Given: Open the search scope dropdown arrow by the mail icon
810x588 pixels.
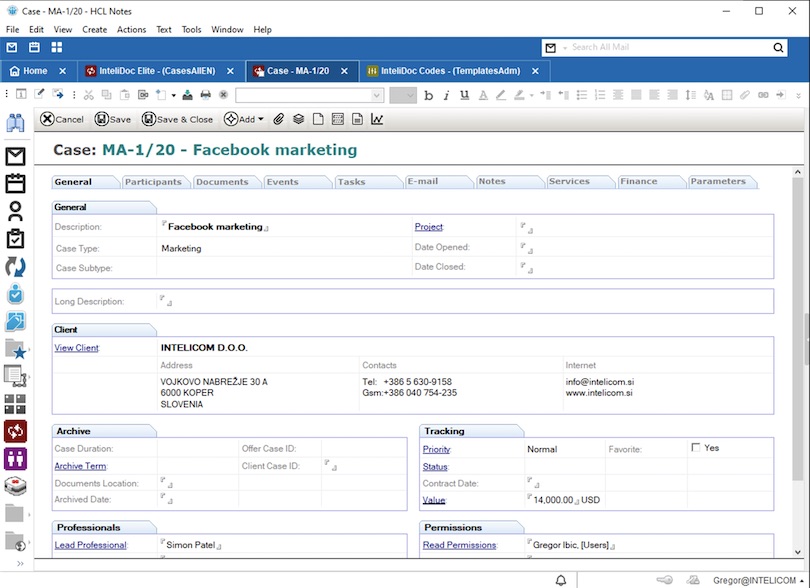Looking at the screenshot, I should click(x=565, y=48).
